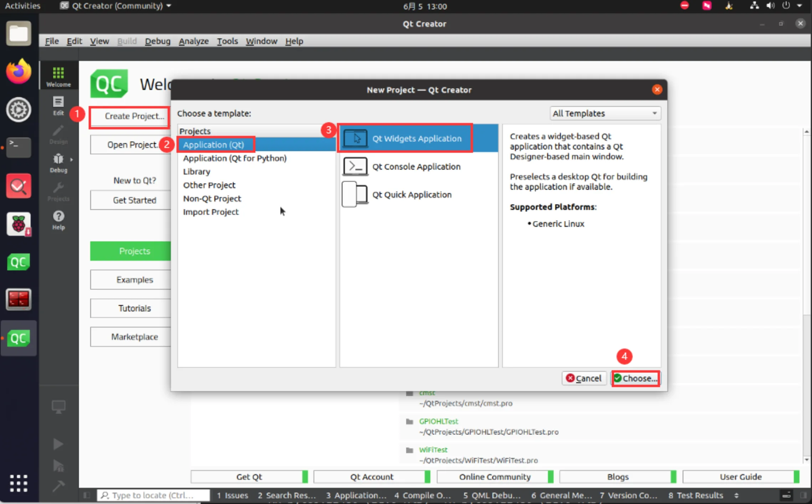Viewport: 812px width, 504px height.
Task: Open the View menu
Action: pyautogui.click(x=99, y=41)
